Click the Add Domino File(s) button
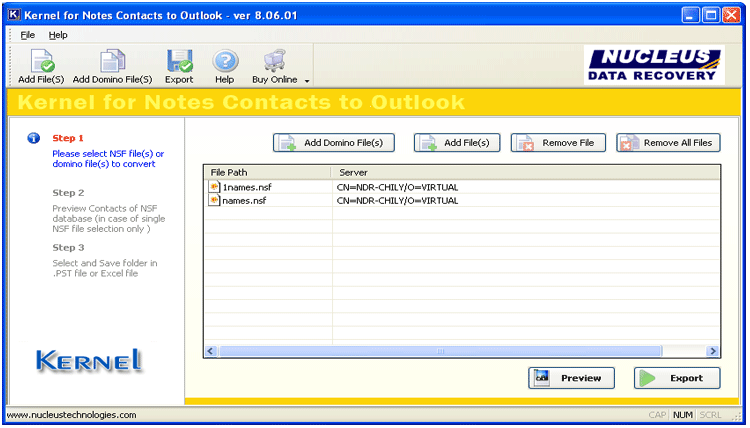The image size is (750, 428). point(334,143)
